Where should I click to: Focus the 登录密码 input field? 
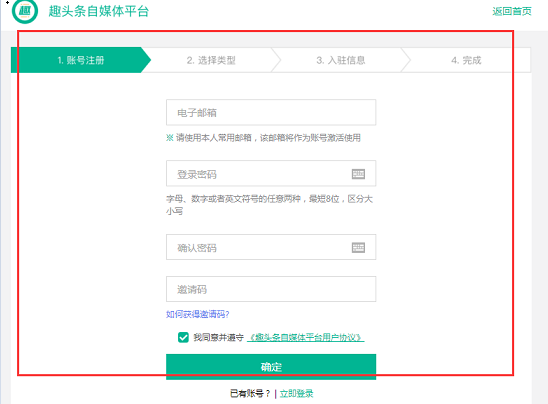[x=271, y=173]
